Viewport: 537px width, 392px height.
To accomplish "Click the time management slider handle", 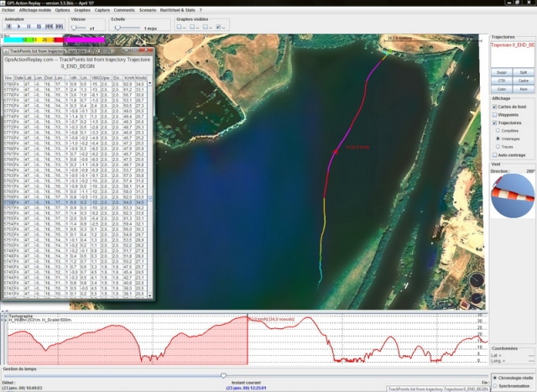I will point(223,375).
